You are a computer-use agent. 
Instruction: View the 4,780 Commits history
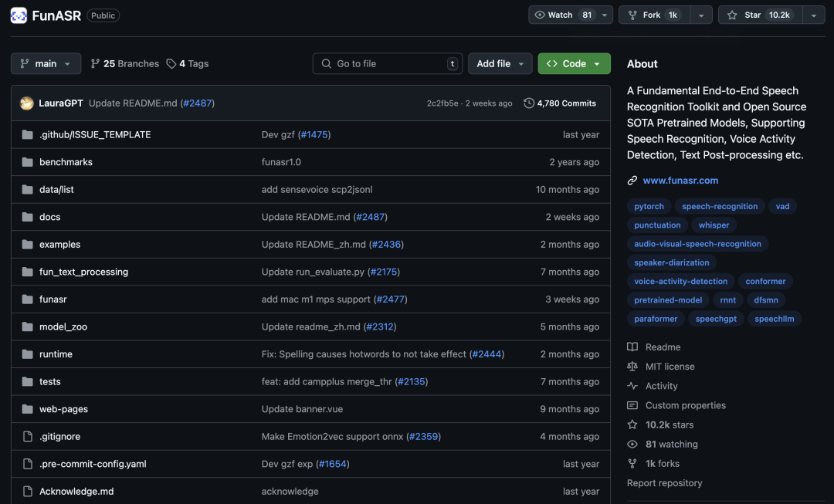[x=560, y=103]
